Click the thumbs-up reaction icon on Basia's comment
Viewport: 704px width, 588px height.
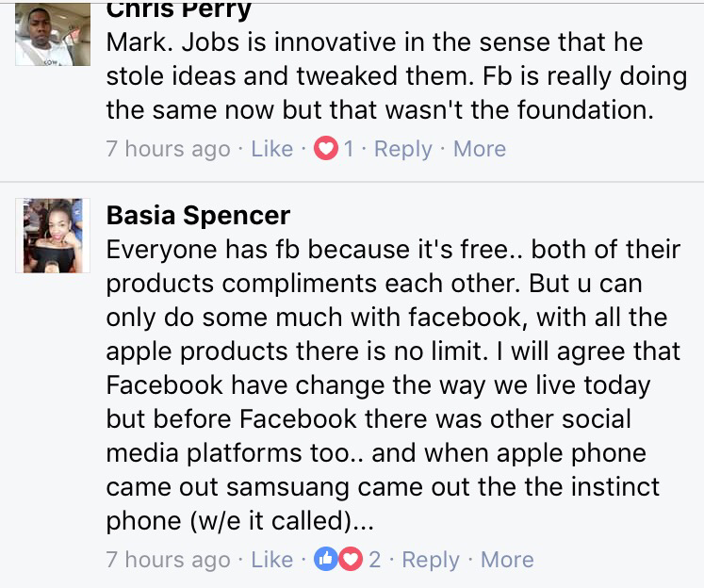[328, 559]
